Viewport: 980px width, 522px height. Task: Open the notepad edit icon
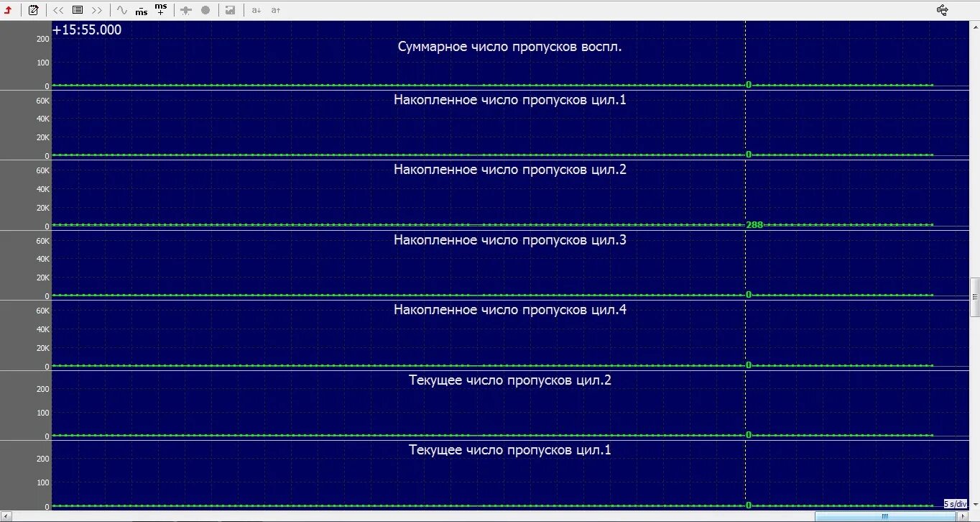point(33,10)
